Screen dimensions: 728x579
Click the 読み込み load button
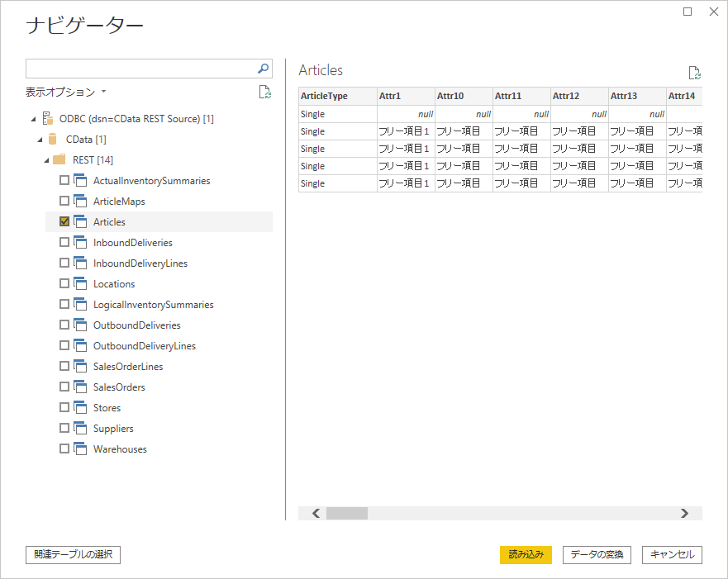526,554
